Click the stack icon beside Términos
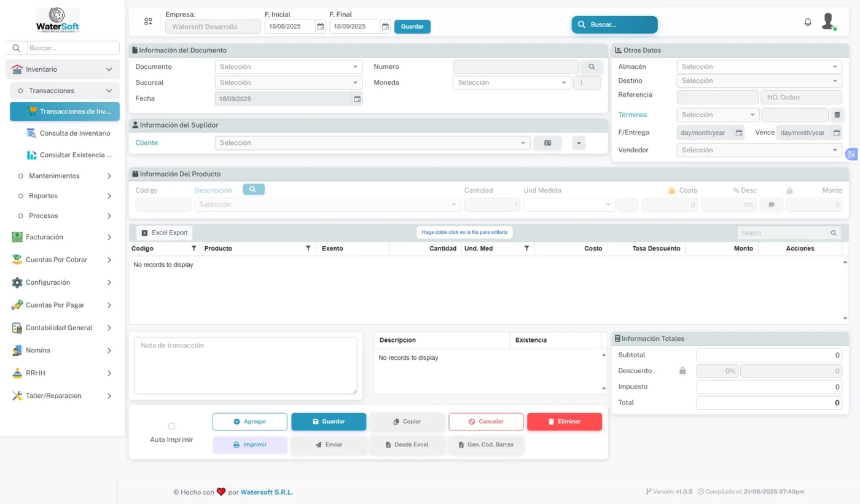860x504 pixels. coord(836,115)
